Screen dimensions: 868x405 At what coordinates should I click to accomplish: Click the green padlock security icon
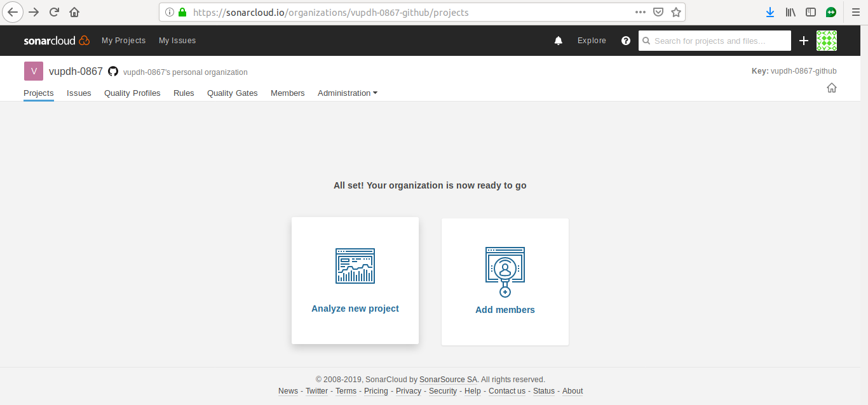coord(182,12)
